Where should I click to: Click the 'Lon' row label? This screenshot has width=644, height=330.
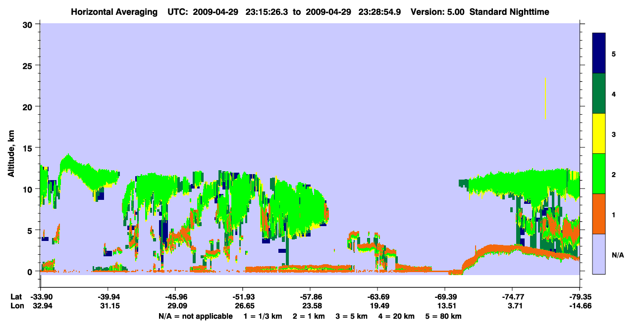[16, 306]
